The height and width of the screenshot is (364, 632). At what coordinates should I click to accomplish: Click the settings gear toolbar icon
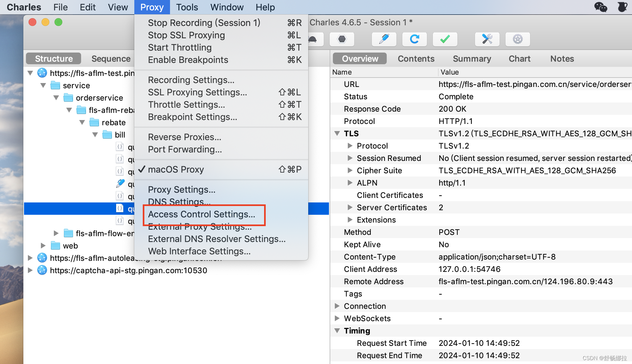click(x=518, y=39)
